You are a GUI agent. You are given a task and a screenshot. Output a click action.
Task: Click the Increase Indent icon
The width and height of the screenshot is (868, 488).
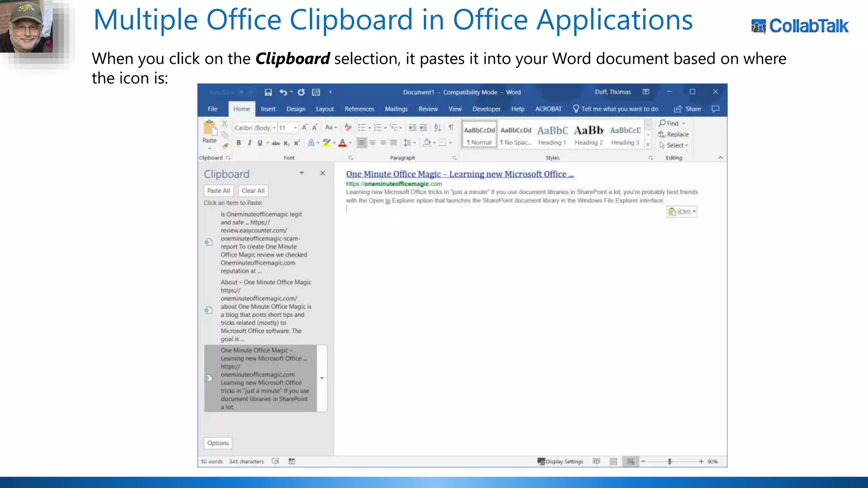[x=423, y=128]
